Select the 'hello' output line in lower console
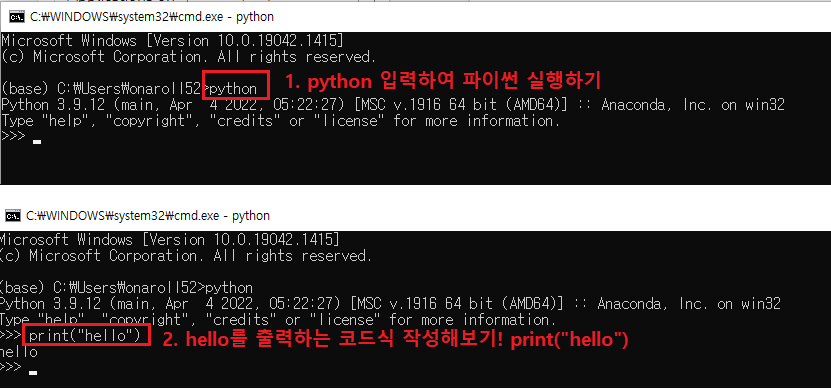The image size is (831, 389). [x=19, y=352]
